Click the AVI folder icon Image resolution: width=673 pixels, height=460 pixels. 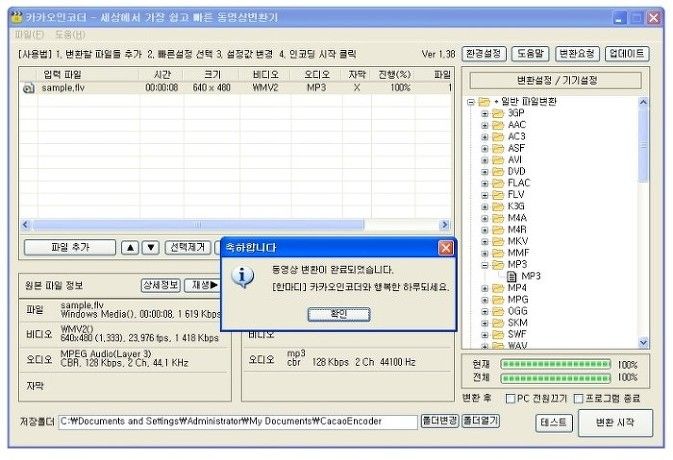[498, 160]
